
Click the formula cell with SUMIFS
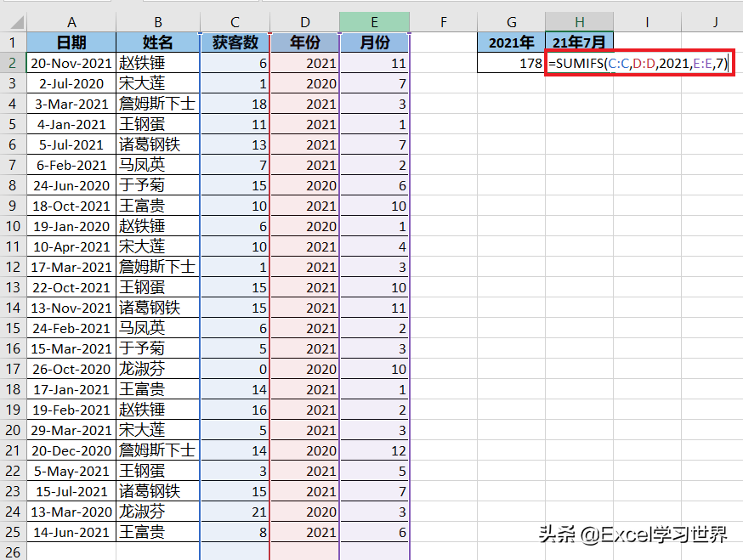pos(639,63)
